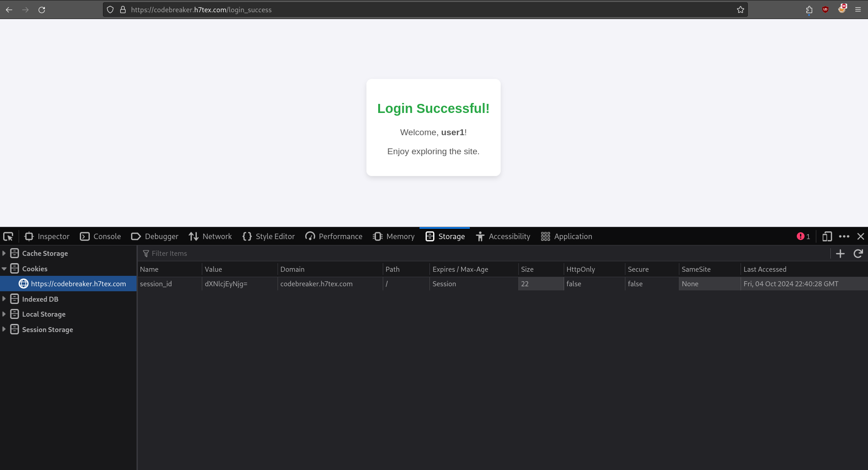Bookmark this page with star icon
Image resolution: width=868 pixels, height=470 pixels.
[740, 10]
